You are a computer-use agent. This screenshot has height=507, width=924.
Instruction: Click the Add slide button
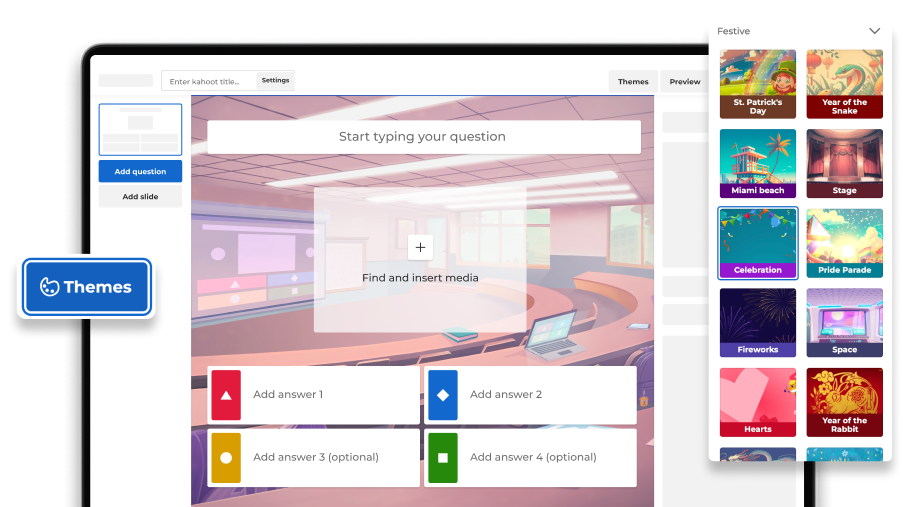tap(140, 196)
